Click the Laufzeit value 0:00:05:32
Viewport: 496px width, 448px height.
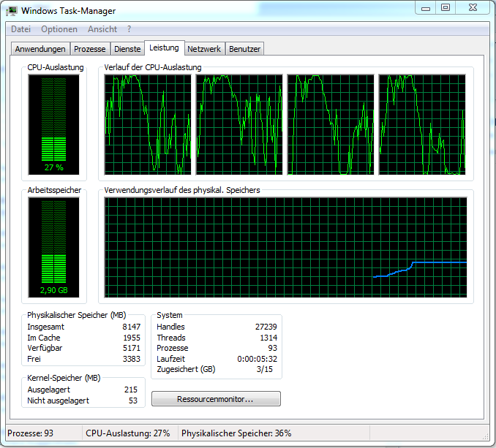click(258, 359)
